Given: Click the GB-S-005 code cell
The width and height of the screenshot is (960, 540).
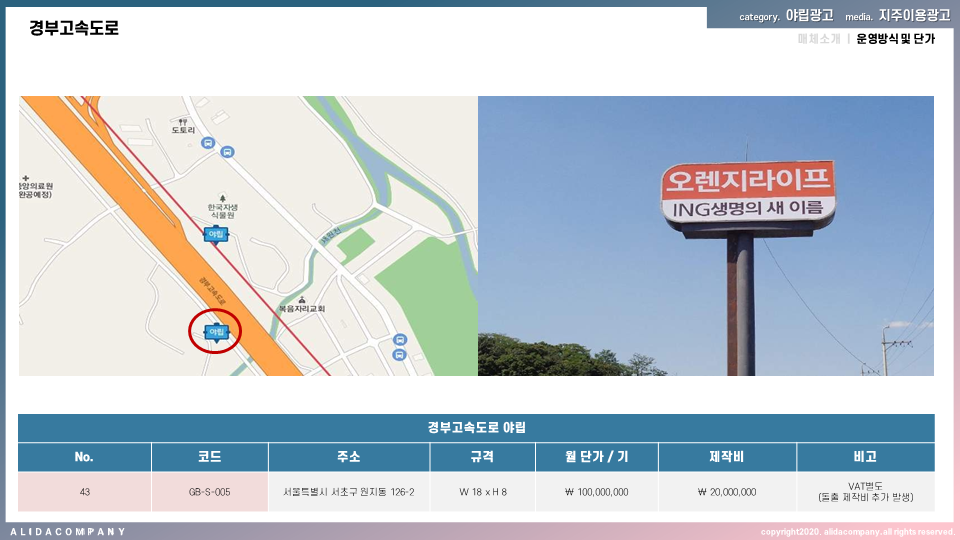Looking at the screenshot, I should point(209,492).
